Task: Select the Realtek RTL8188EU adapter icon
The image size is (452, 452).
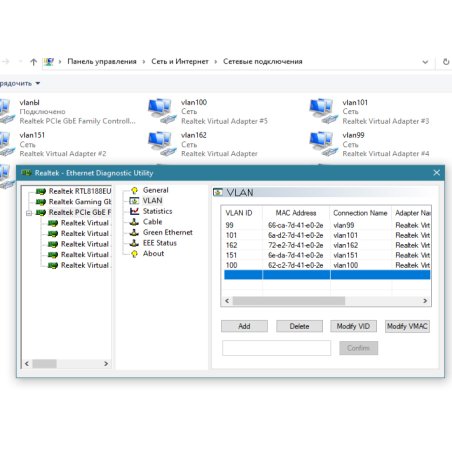Action: click(41, 192)
